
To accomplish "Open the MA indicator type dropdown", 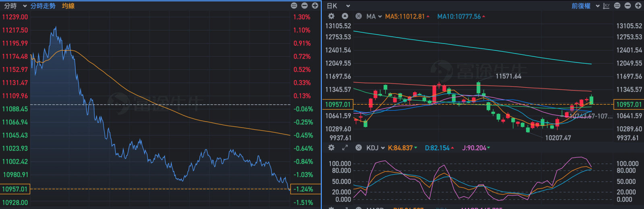I will [374, 17].
